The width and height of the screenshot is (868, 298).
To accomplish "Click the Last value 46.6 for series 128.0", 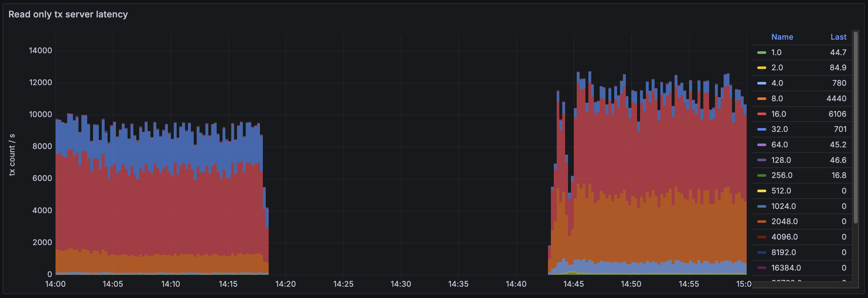I will 838,160.
